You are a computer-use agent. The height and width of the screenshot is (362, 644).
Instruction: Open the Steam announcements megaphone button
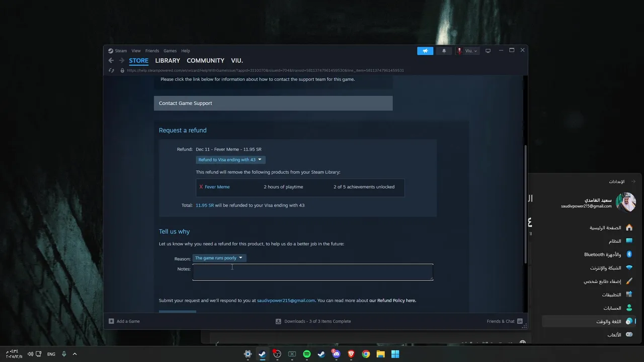pos(425,51)
